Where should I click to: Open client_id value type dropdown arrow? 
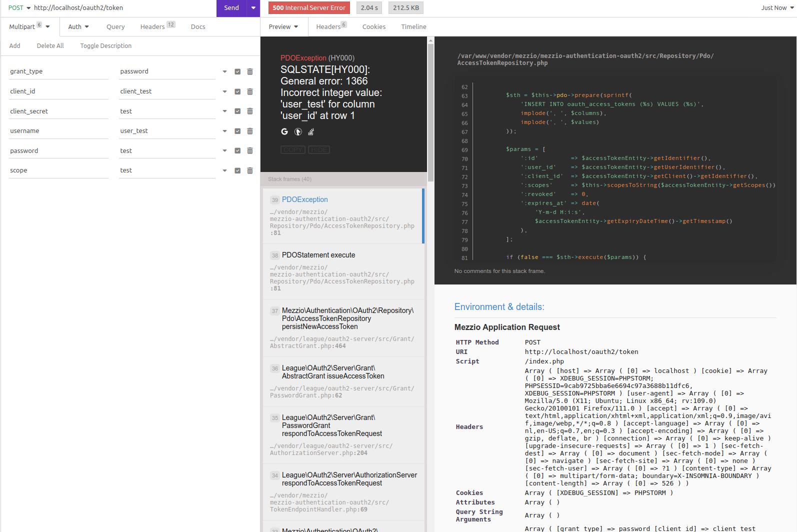224,91
